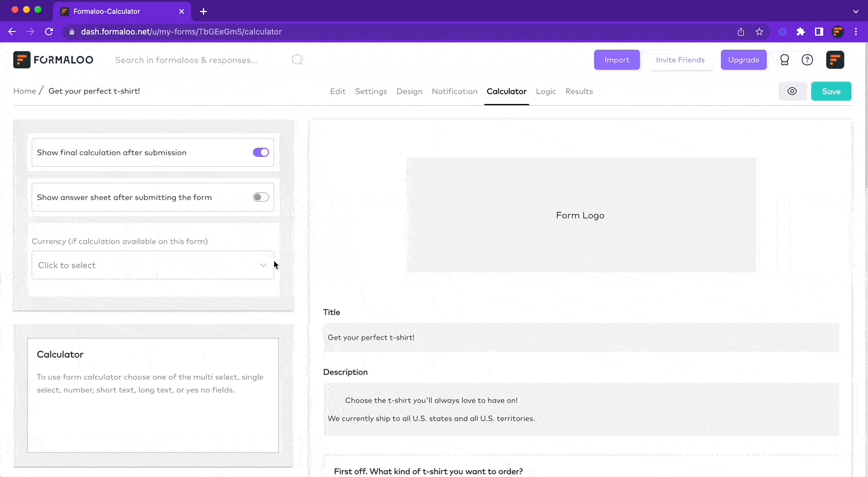Image resolution: width=868 pixels, height=477 pixels.
Task: Open the Settings tab
Action: (371, 91)
